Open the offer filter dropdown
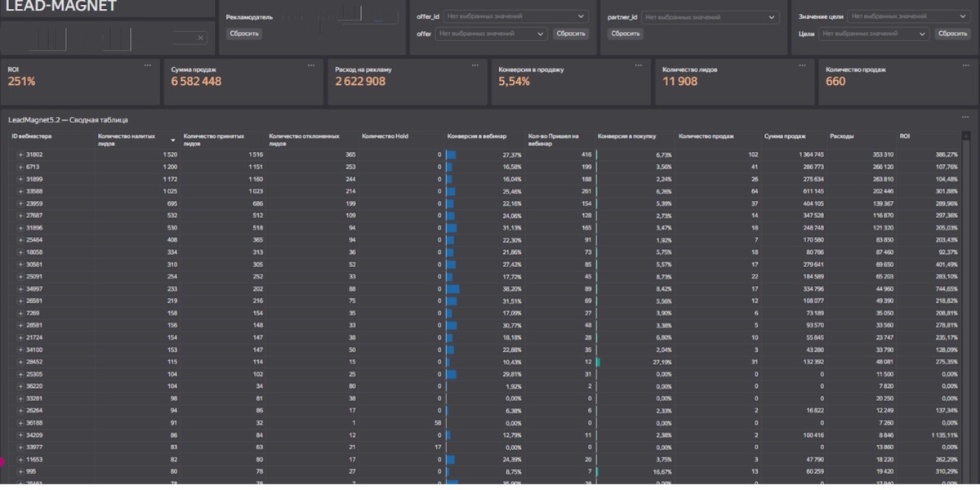The height and width of the screenshot is (490, 980). [x=491, y=33]
